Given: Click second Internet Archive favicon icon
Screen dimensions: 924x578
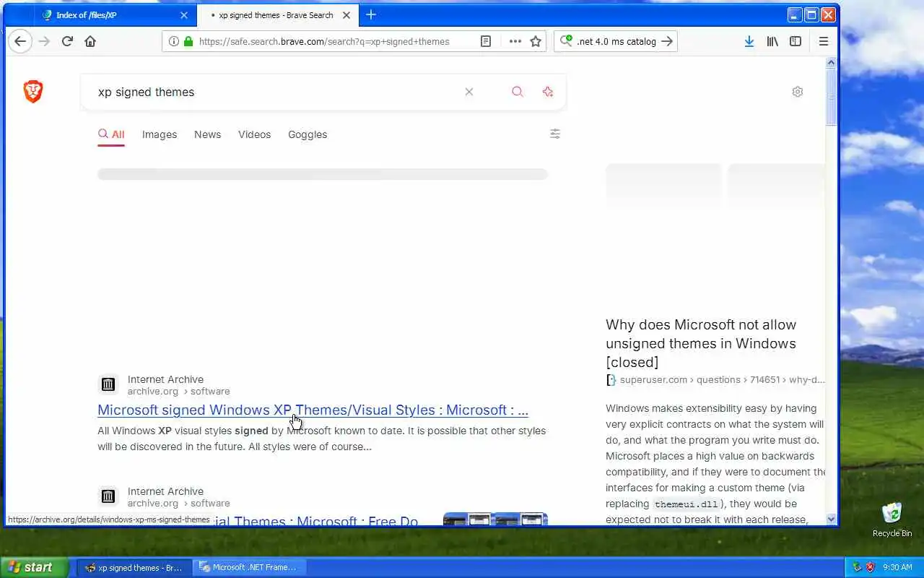Looking at the screenshot, I should click(x=108, y=496).
